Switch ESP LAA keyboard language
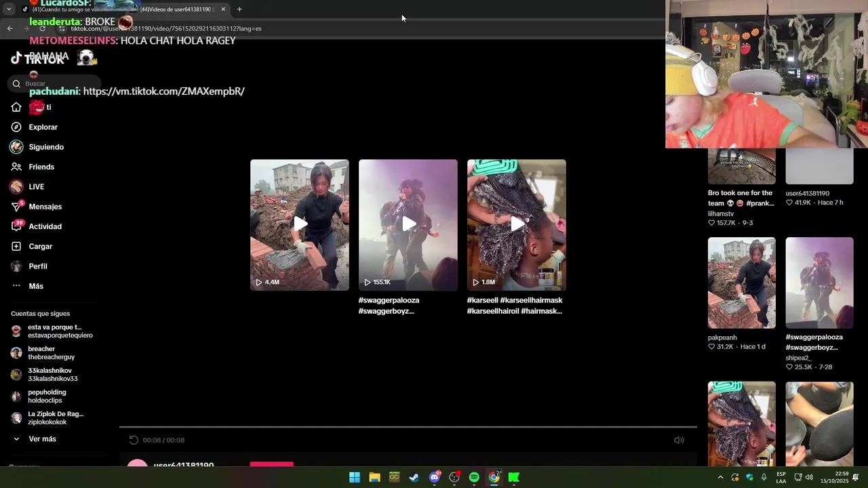The image size is (868, 488). point(781,477)
